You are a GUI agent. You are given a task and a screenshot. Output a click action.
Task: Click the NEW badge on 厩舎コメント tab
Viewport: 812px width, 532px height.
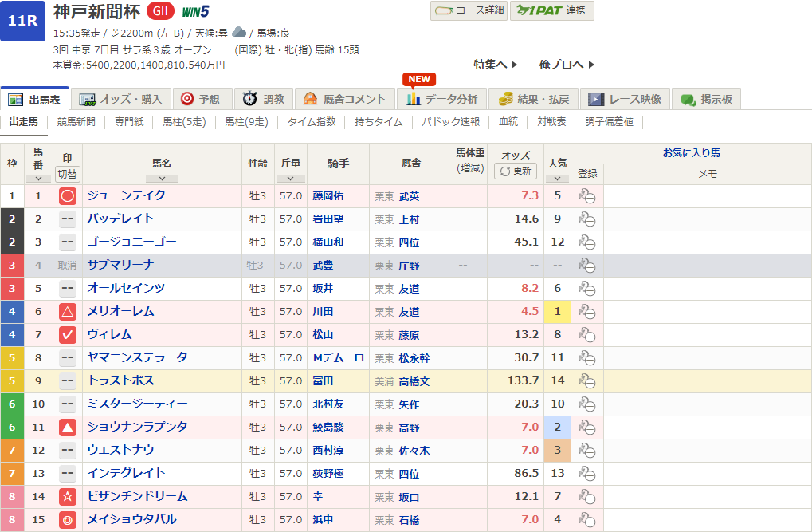click(x=418, y=80)
